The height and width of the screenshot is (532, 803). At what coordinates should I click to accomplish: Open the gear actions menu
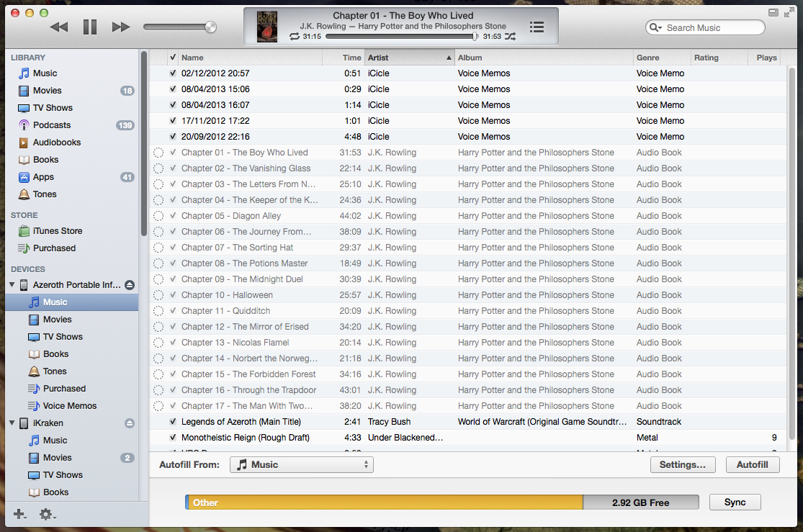[x=47, y=514]
